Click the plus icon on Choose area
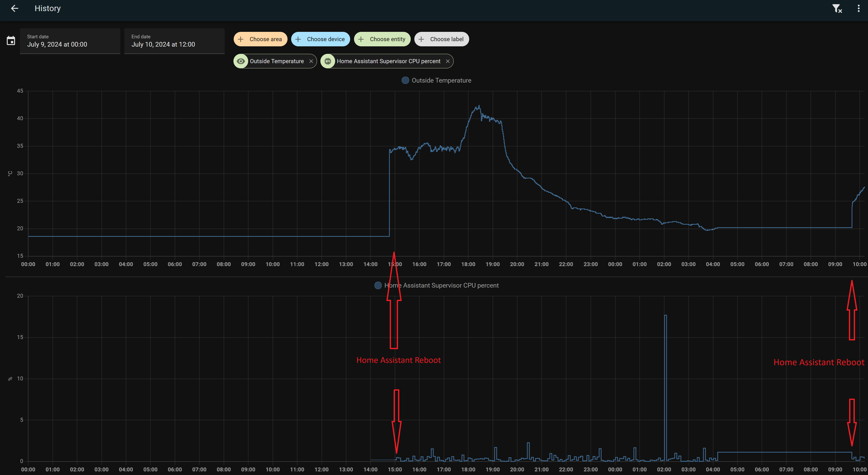The image size is (868, 475). (x=241, y=39)
